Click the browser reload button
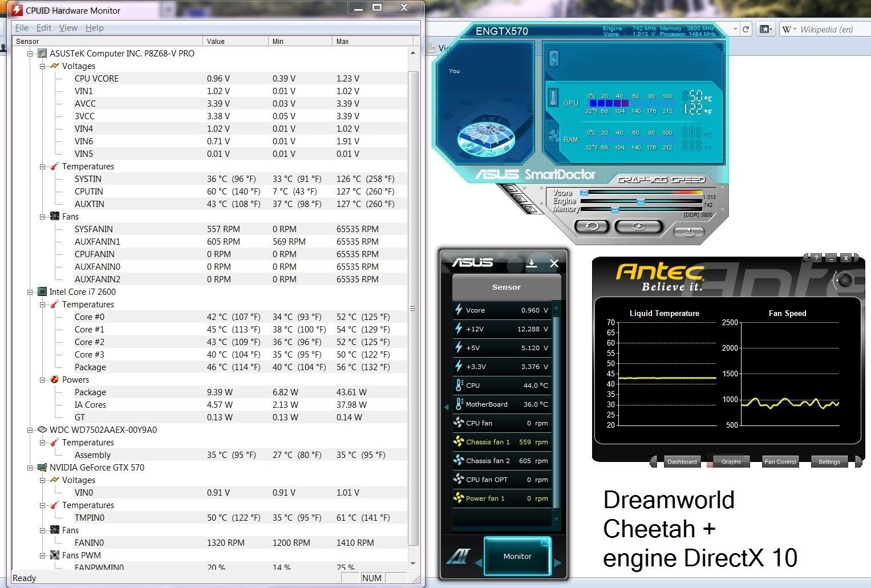The image size is (871, 588). (746, 29)
